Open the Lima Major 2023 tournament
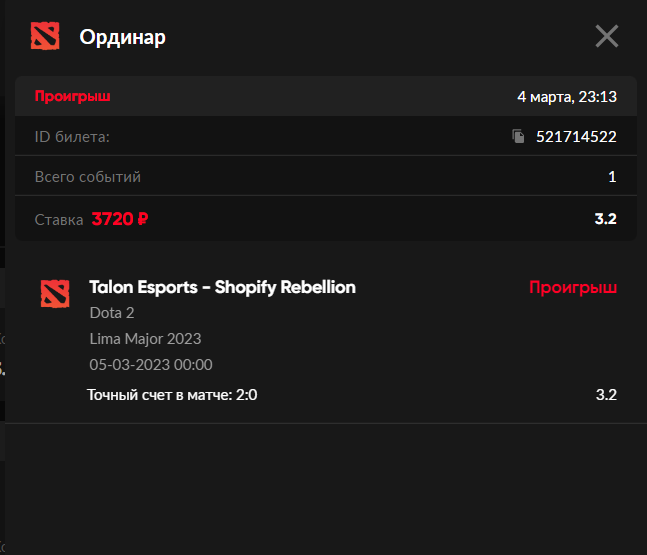 coord(145,339)
